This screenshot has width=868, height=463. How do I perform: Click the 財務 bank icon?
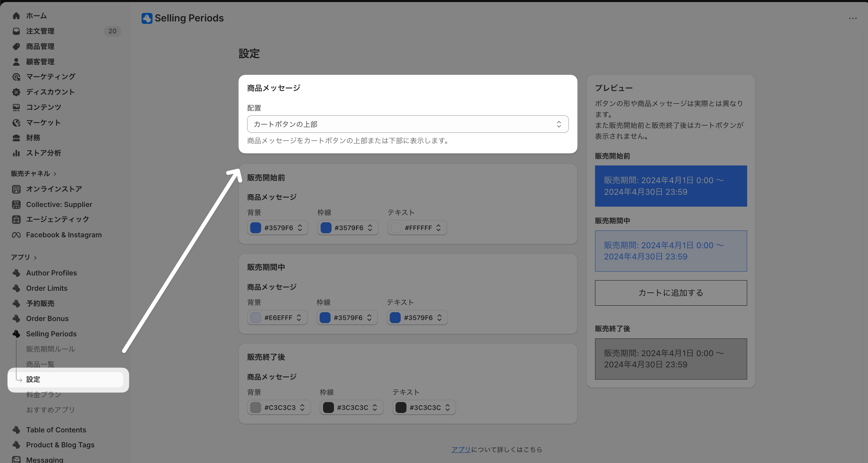16,138
